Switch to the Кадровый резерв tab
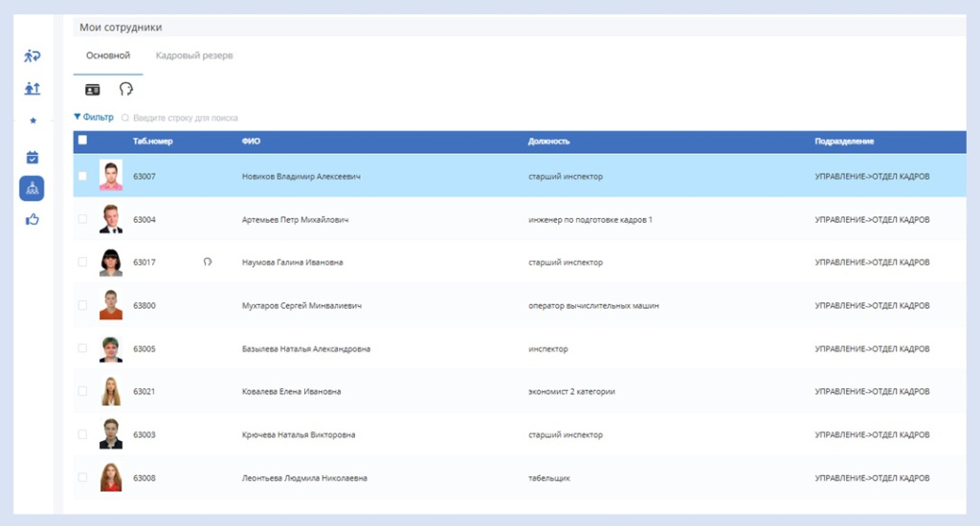The height and width of the screenshot is (526, 980). point(194,55)
